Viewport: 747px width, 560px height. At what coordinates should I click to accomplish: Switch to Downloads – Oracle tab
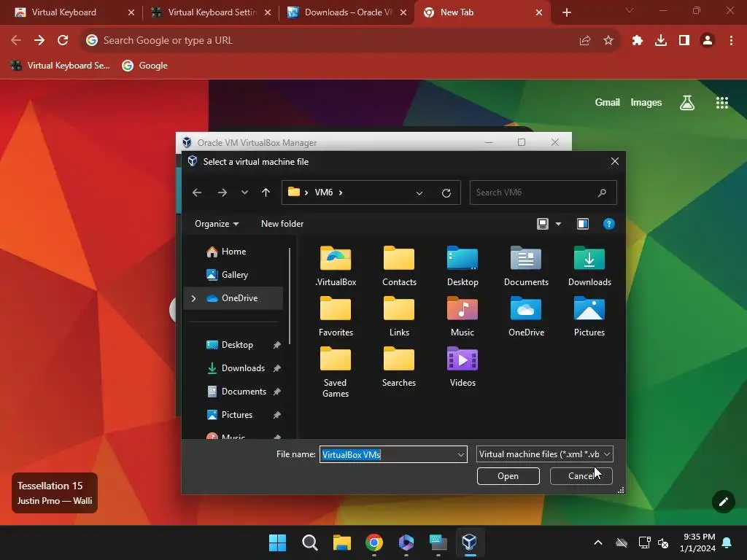click(x=347, y=12)
